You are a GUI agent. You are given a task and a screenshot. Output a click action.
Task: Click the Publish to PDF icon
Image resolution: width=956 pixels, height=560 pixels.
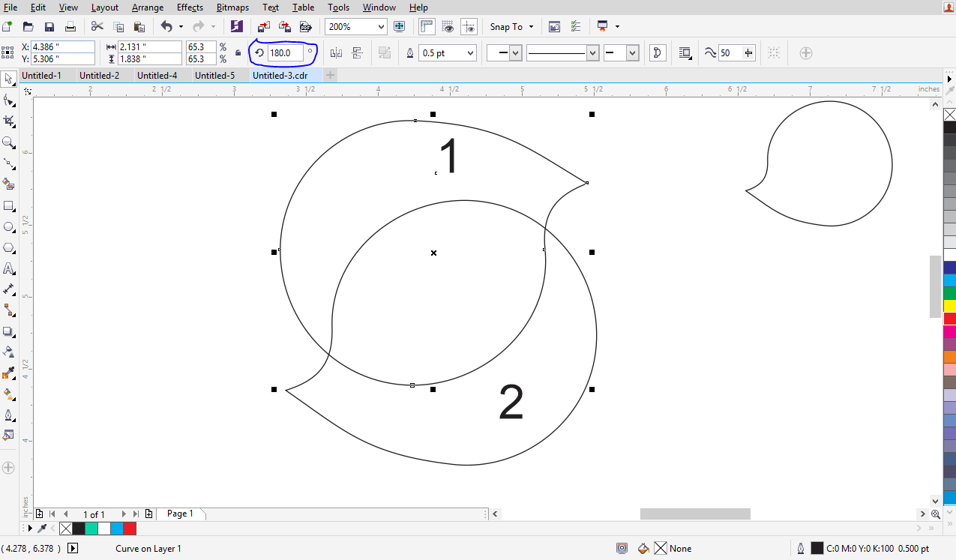pyautogui.click(x=305, y=27)
